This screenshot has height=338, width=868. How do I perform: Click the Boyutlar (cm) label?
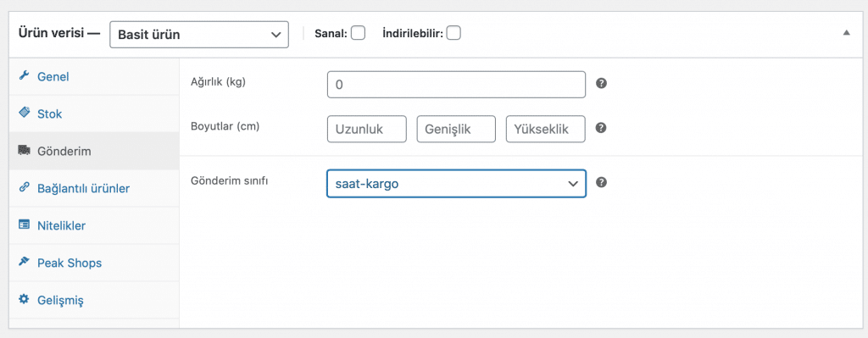tap(225, 126)
